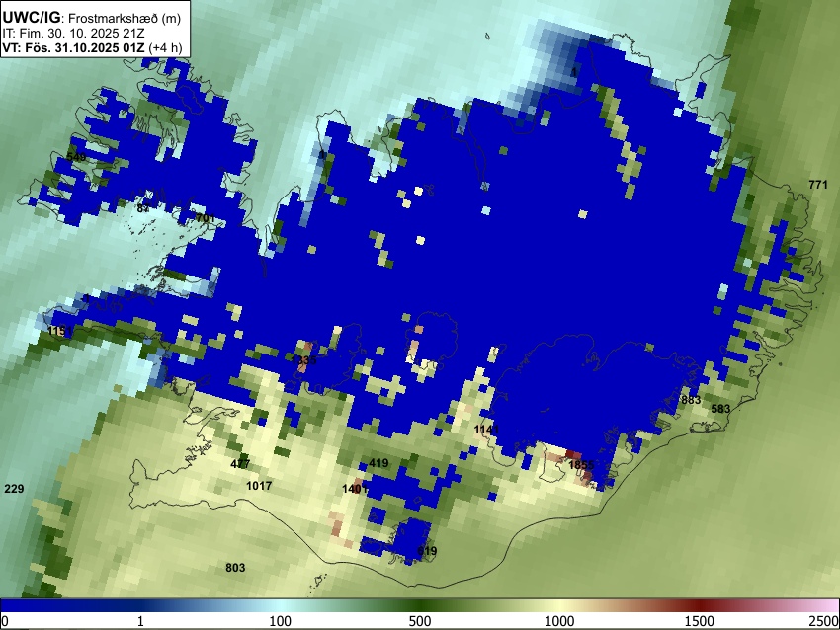Click the 1151 value on the peninsula
Screen dimensions: 840x630
(59, 331)
